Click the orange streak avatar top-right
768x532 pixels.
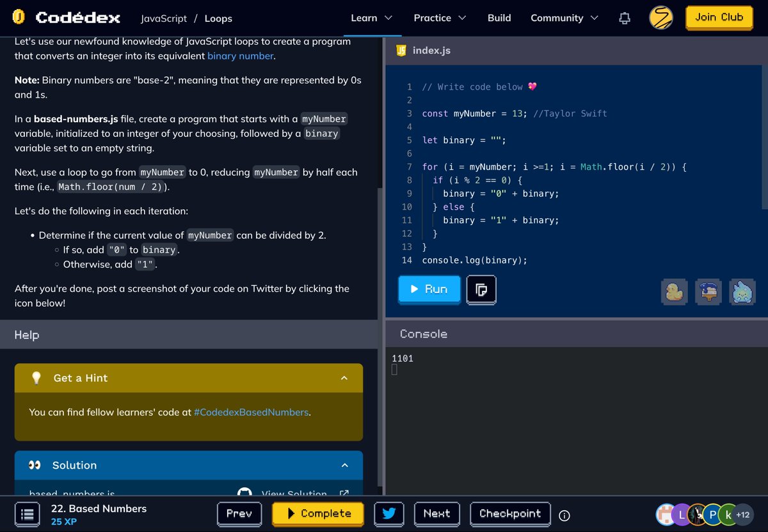click(661, 18)
